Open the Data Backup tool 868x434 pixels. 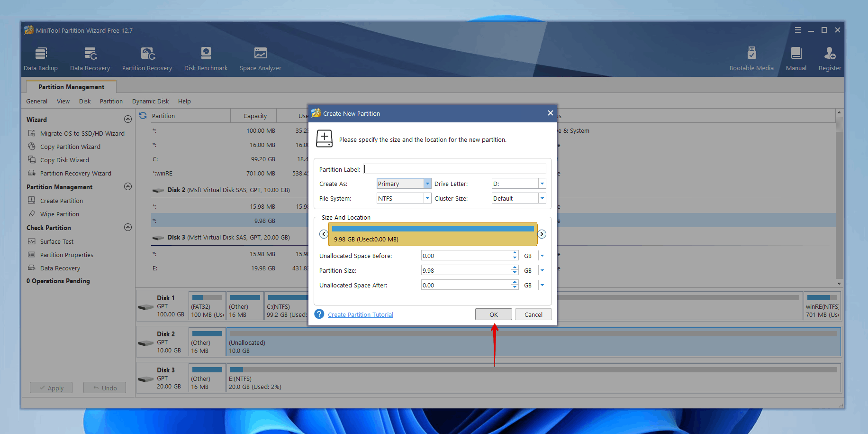pyautogui.click(x=41, y=59)
